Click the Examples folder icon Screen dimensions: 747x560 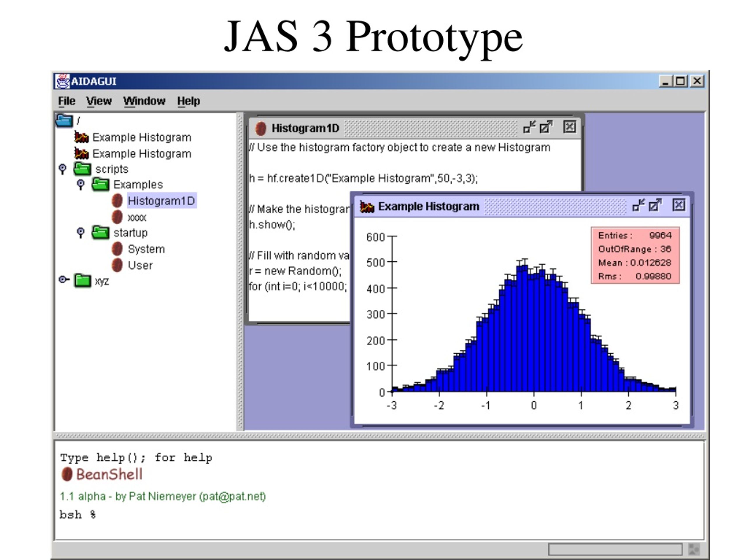click(x=101, y=184)
